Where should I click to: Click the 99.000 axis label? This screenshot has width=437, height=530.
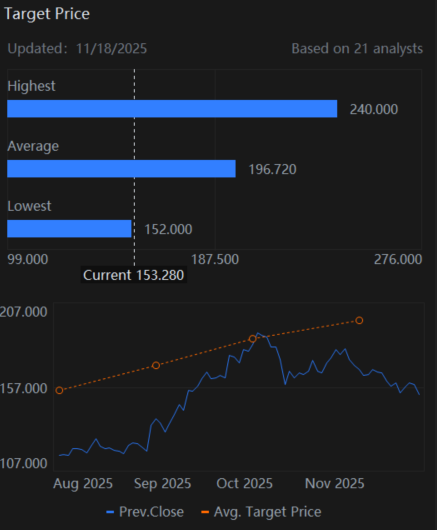pos(28,260)
